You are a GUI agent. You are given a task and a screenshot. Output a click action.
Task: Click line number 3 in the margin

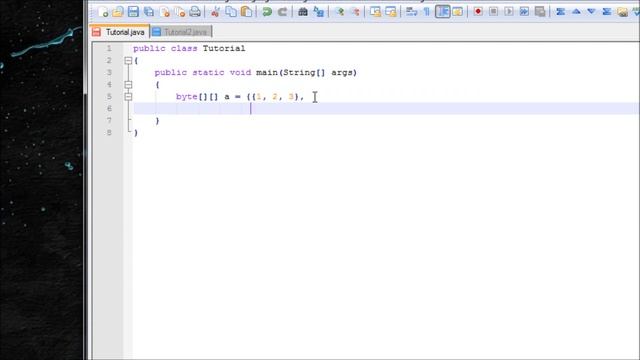(x=109, y=72)
